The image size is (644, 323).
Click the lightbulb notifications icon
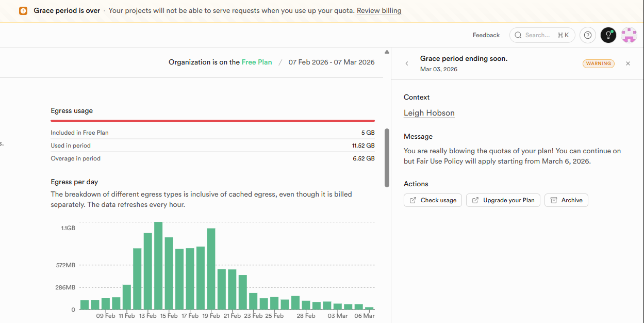pos(608,35)
